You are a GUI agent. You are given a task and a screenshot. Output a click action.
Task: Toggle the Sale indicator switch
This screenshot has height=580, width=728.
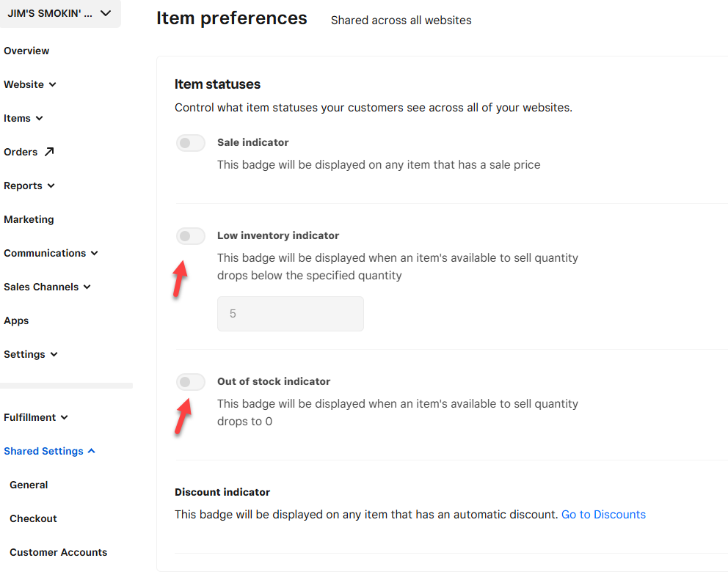pos(191,143)
